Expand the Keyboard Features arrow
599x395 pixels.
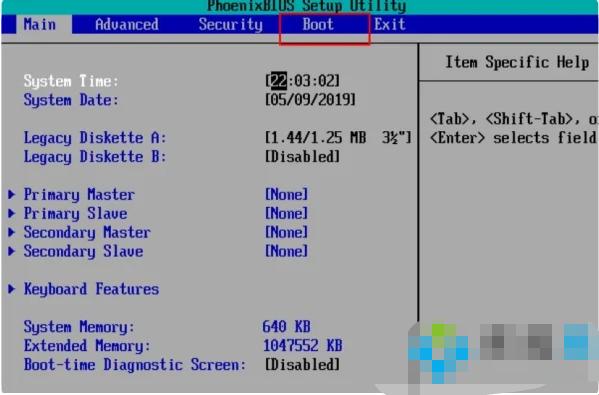click(x=12, y=289)
